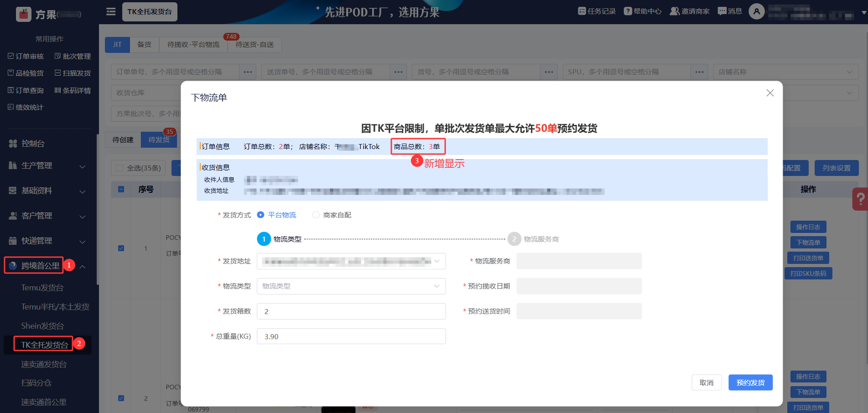Click the 订单单号 search input
Screen dimensions: 868x413
(175, 72)
